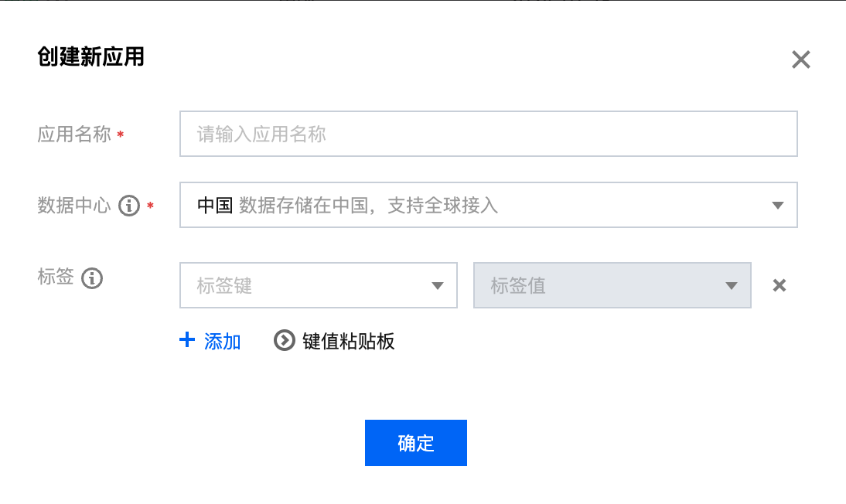This screenshot has width=846, height=504.
Task: Close the 创建新应用 dialog
Action: click(x=800, y=60)
